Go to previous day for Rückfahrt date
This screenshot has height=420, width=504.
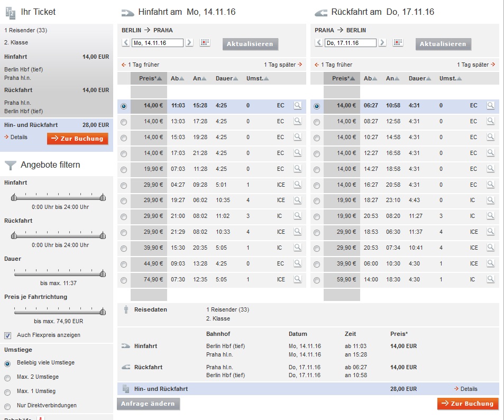pyautogui.click(x=319, y=42)
